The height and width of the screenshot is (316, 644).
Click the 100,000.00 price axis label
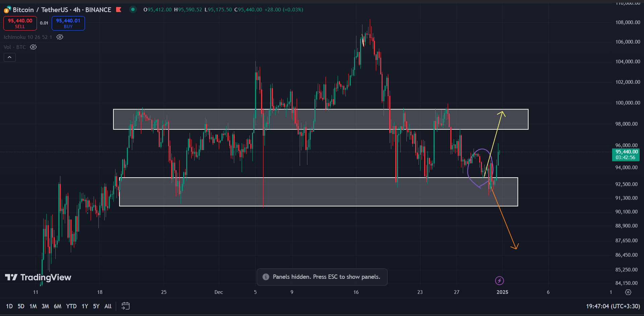(628, 103)
